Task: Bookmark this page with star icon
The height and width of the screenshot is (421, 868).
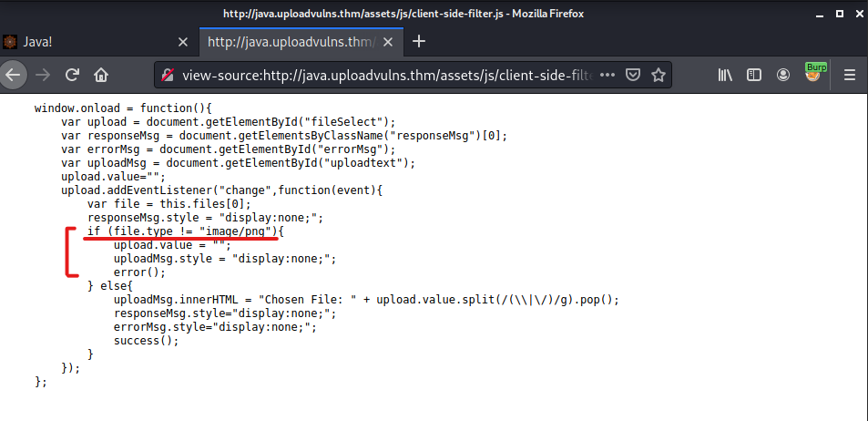Action: click(659, 75)
